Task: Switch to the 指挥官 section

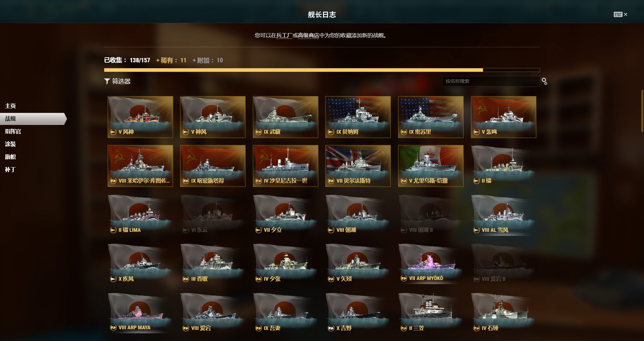Action: pos(13,131)
